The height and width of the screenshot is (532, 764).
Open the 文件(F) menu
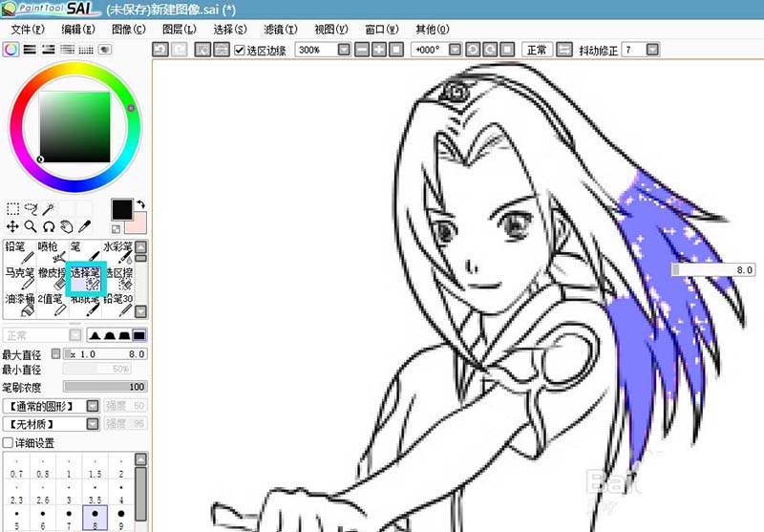[28, 30]
